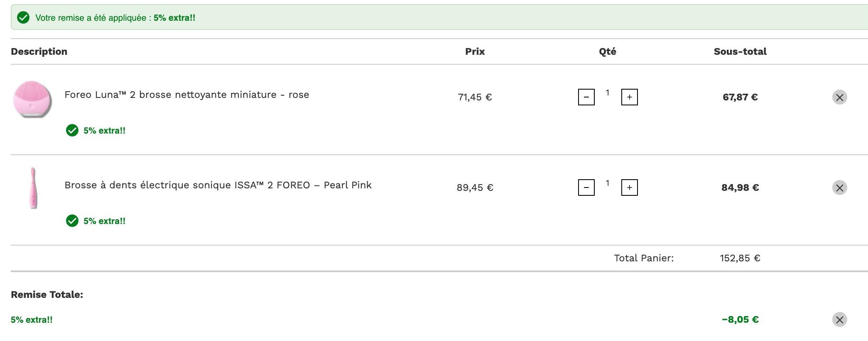Decrease quantity of ISSA 2 toothbrush
Screen dimensions: 868x341
[x=586, y=188]
